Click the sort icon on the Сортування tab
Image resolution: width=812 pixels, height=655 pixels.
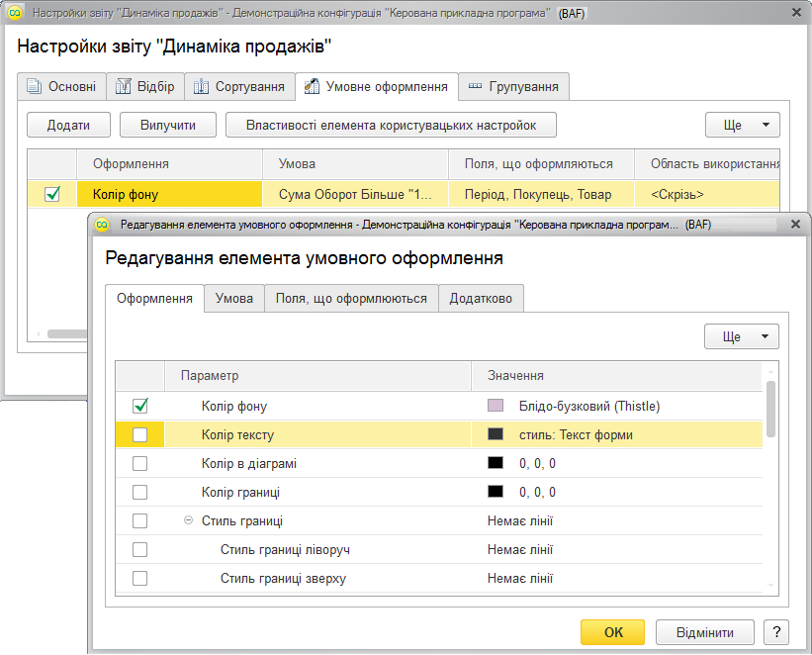201,86
